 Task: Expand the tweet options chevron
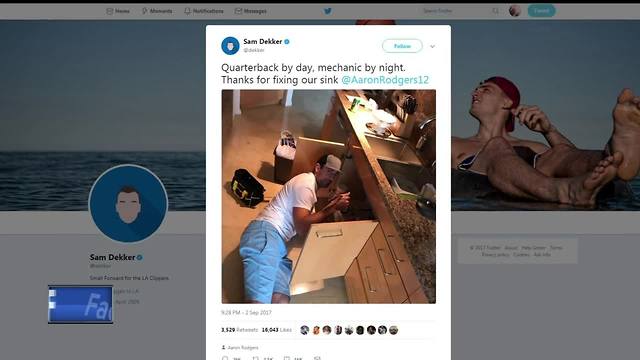tap(432, 47)
